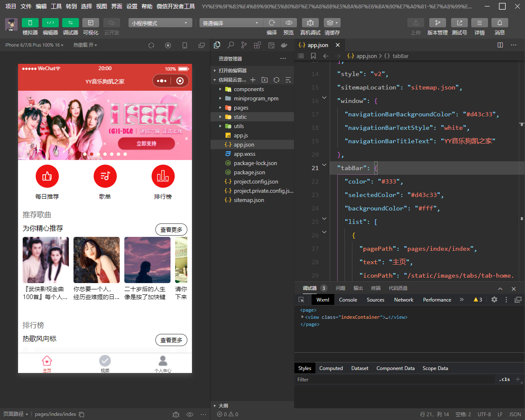The width and height of the screenshot is (525, 420).
Task: Open the 文件 menu
Action: click(x=26, y=6)
